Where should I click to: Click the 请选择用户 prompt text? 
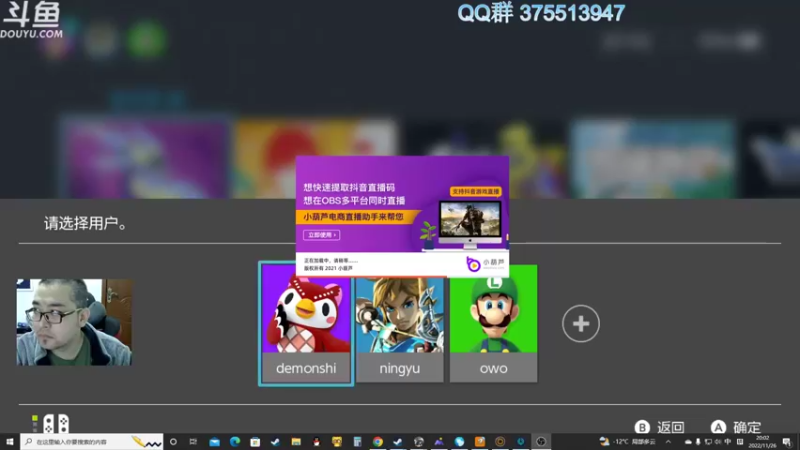[85, 223]
